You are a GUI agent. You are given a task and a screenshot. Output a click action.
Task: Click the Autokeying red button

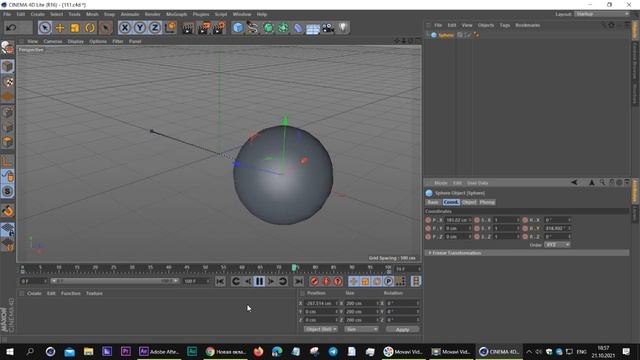[326, 281]
